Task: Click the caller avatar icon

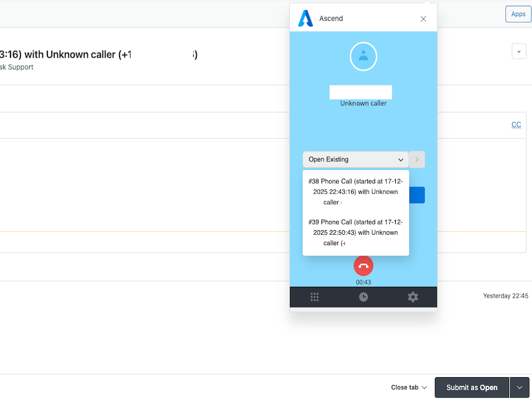Action: 363,56
